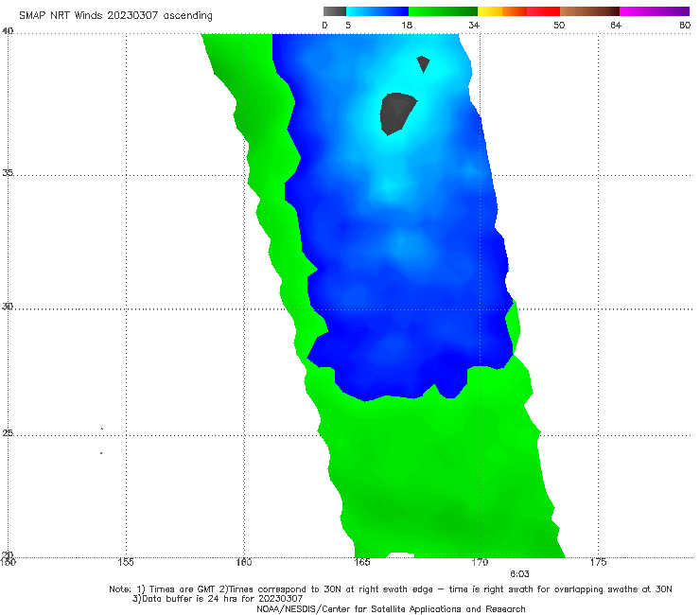The image size is (700, 615).
Task: Click the color bar label '18'
Action: coord(407,25)
